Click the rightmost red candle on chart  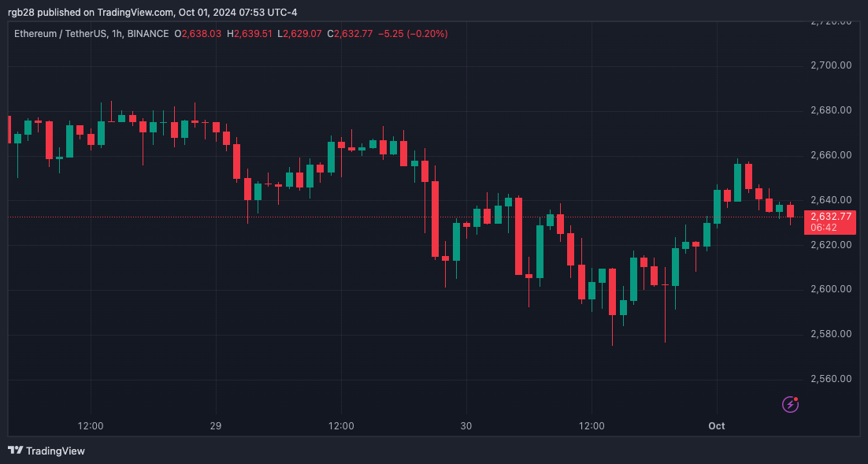790,211
